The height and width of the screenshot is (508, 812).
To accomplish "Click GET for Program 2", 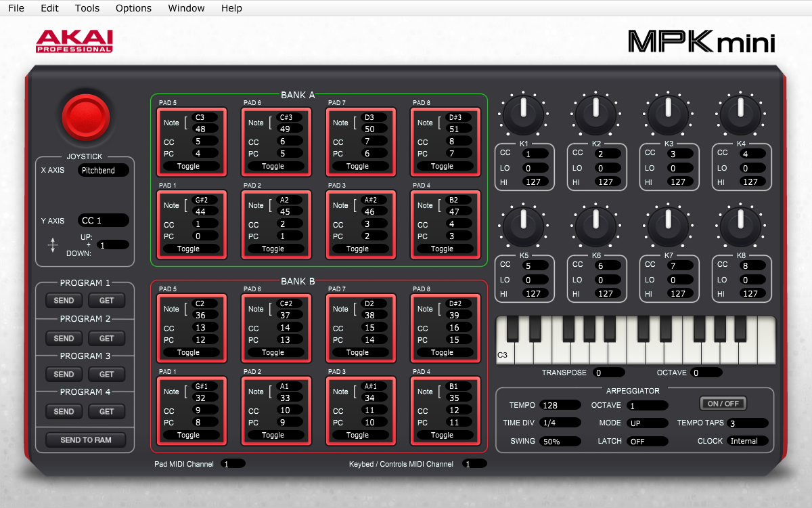I will click(x=107, y=338).
